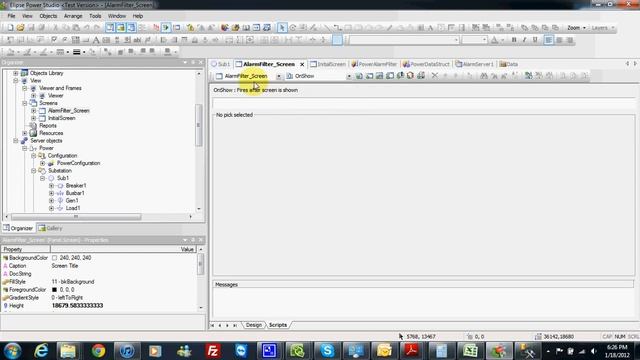Switch to the Sub1 document tab
The image size is (640, 360).
point(220,64)
